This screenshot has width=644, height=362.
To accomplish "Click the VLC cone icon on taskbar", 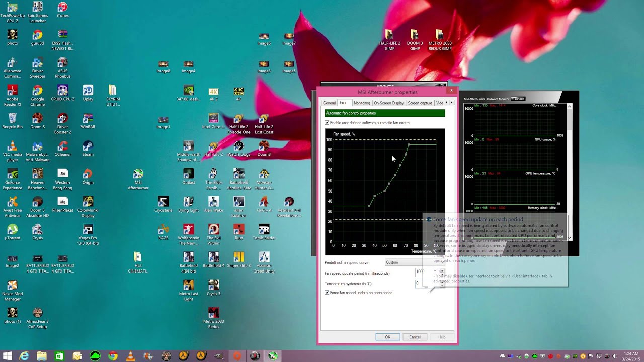I will click(x=130, y=356).
